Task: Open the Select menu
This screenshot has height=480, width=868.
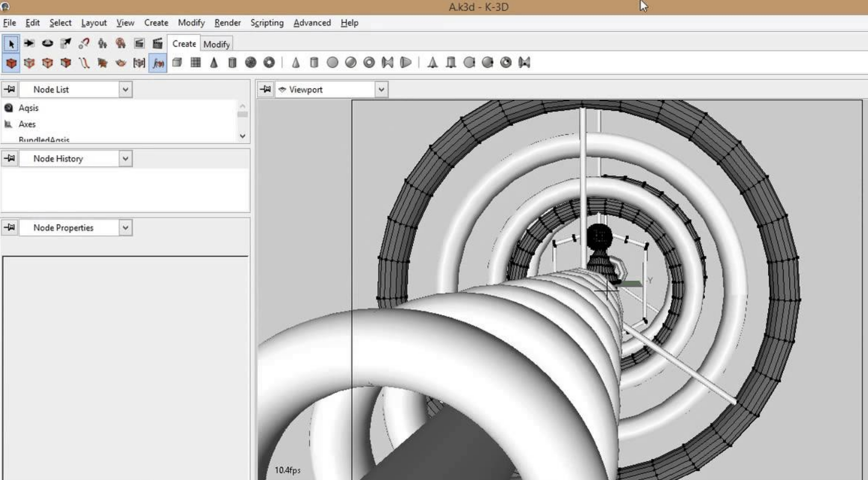Action: [x=60, y=23]
